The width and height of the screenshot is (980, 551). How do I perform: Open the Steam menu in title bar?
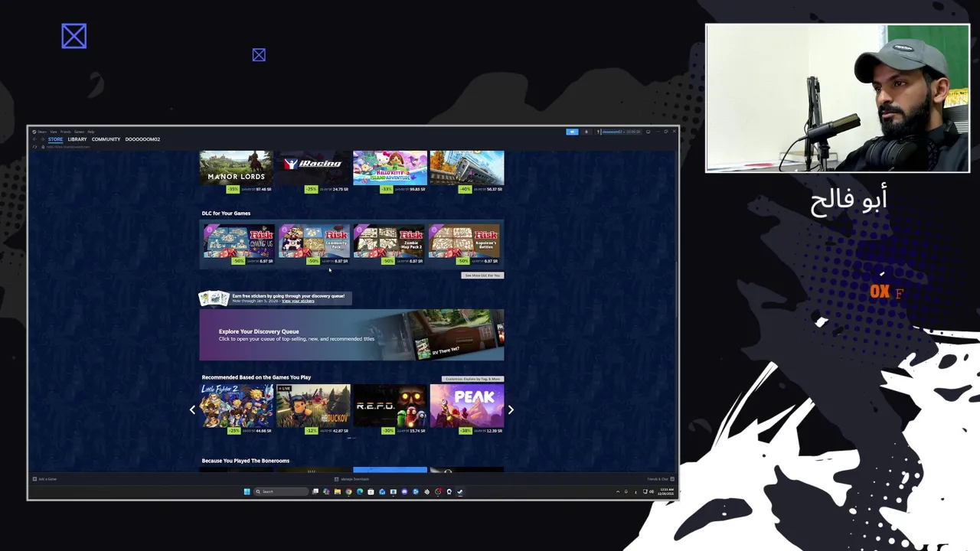point(42,132)
